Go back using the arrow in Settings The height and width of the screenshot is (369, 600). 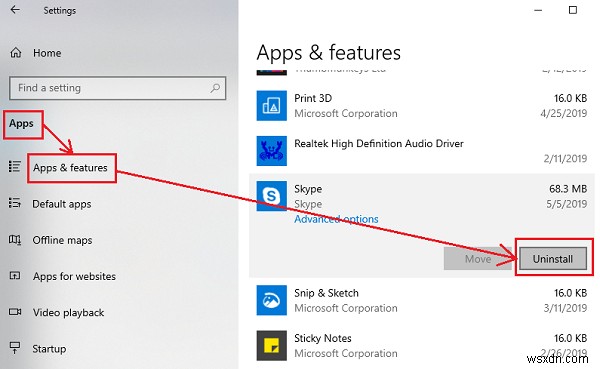(15, 10)
